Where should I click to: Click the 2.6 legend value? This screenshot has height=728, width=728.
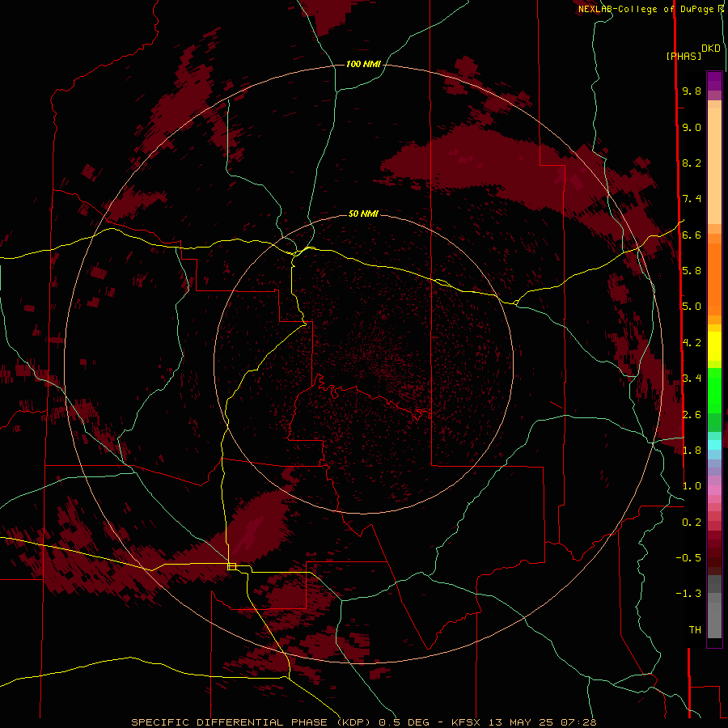coord(692,415)
